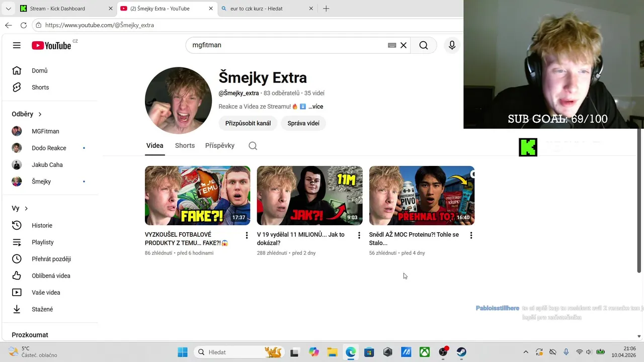644x362 pixels.
Task: Open options for the MOC Proteinu video
Action: [x=471, y=235]
